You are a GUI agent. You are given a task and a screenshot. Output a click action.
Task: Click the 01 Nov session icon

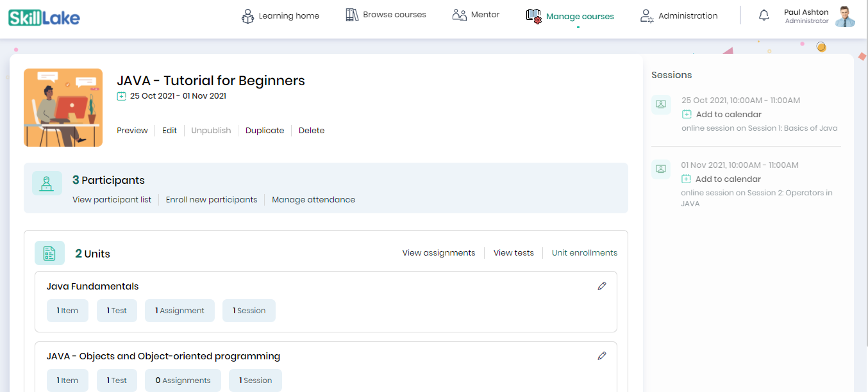point(661,169)
